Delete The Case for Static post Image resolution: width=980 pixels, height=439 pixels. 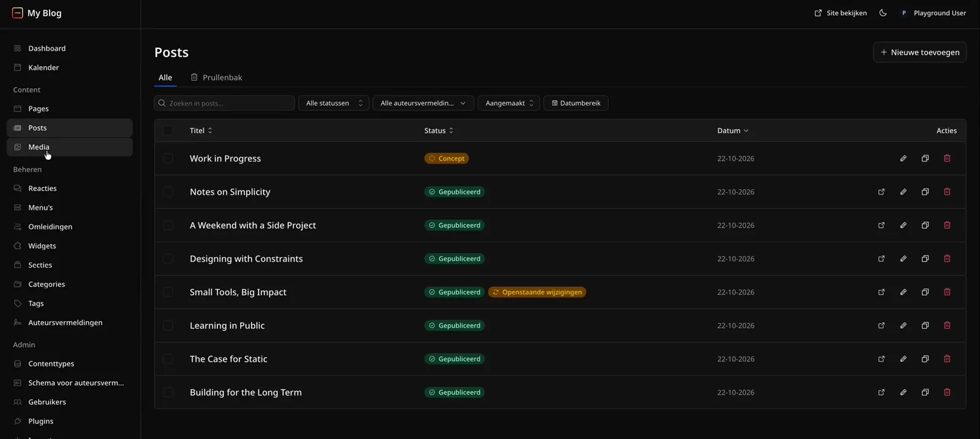point(947,359)
